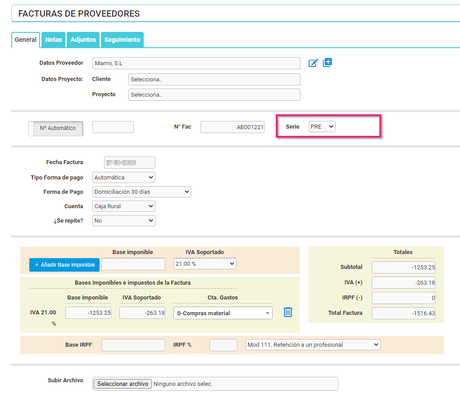This screenshot has height=398, width=460.
Task: Open the Serie dropdown showing PRE
Action: pos(322,127)
